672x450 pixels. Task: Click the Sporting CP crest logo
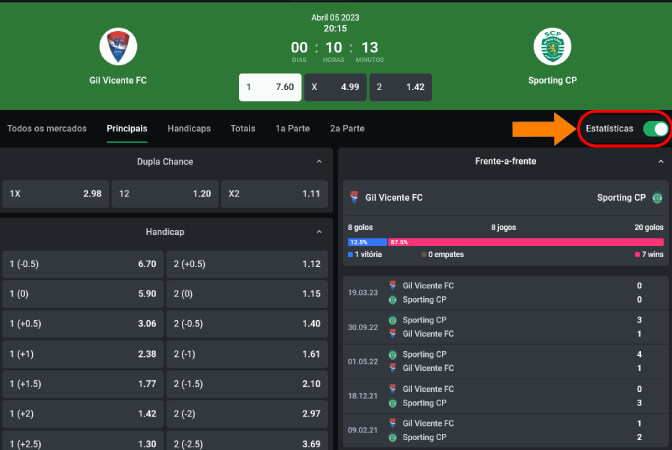click(x=552, y=47)
